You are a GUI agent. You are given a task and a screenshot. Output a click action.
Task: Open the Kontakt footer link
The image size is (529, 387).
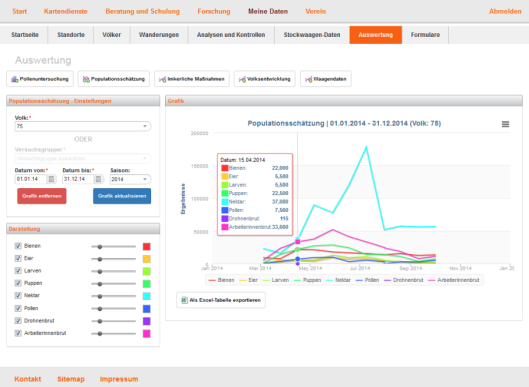click(x=28, y=379)
